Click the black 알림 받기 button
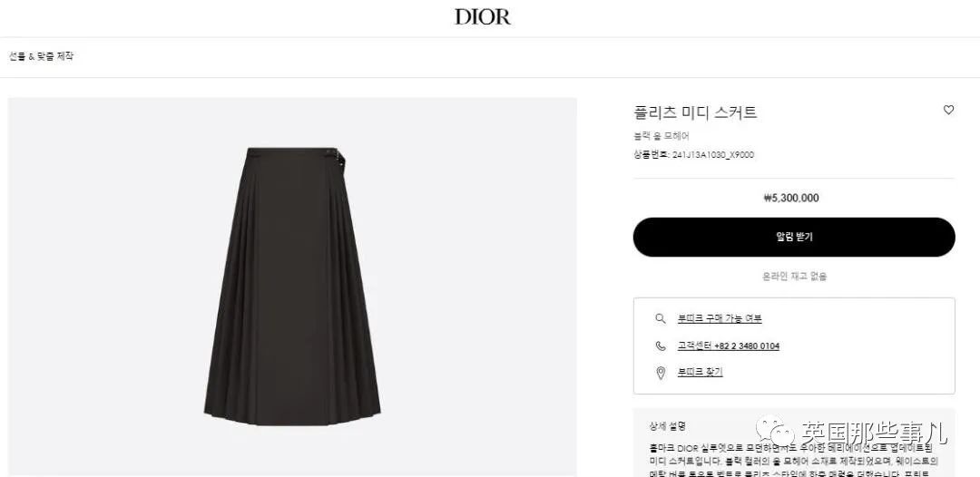This screenshot has height=477, width=980. tap(794, 237)
